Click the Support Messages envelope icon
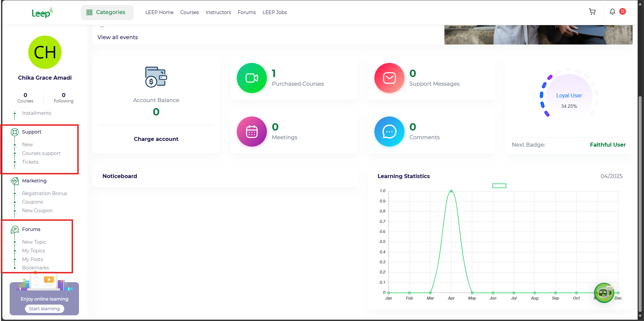The image size is (644, 321). (389, 78)
